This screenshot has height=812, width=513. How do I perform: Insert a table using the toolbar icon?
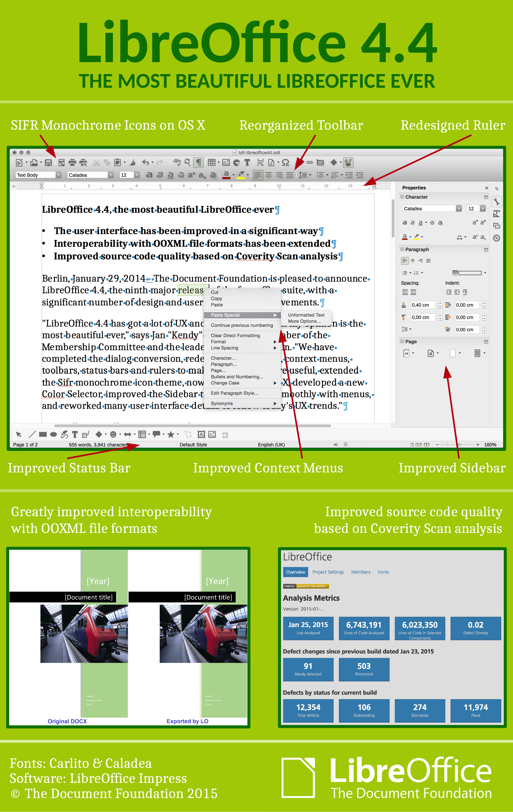212,163
